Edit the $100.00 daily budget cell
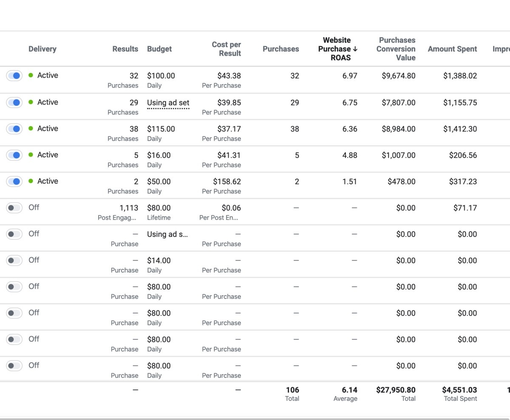 click(x=161, y=76)
